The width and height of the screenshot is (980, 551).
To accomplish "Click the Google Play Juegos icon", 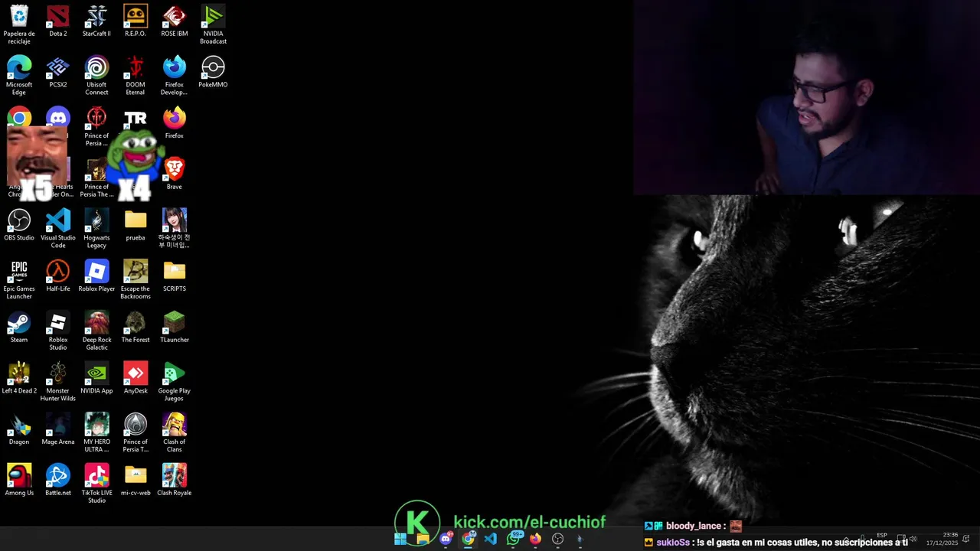I will [175, 382].
